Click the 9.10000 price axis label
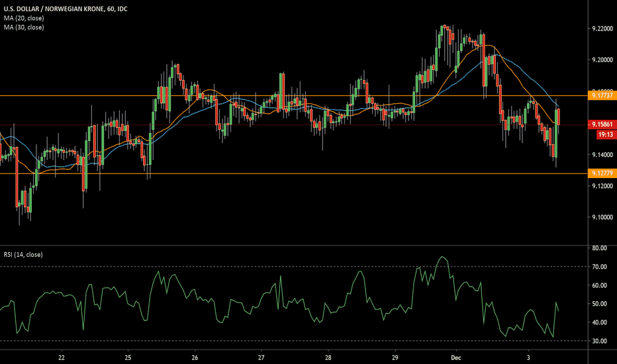The width and height of the screenshot is (617, 364). (602, 217)
